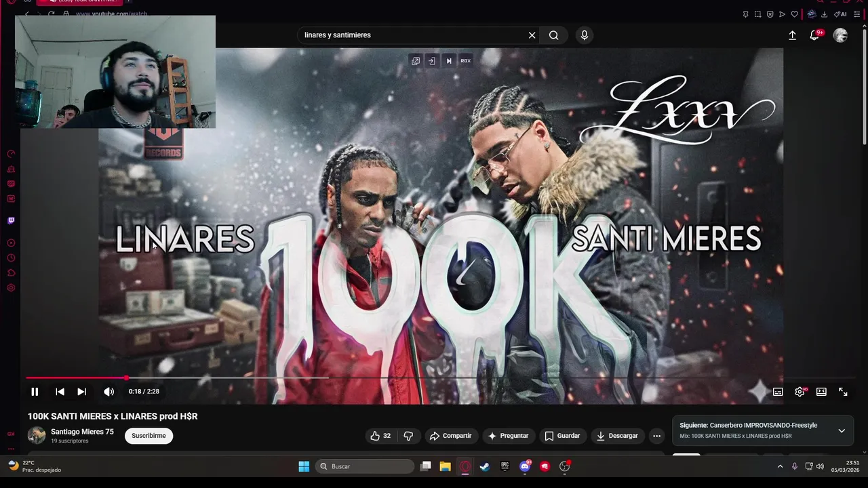868x488 pixels.
Task: Open video pop-out icon overlay
Action: (x=416, y=61)
